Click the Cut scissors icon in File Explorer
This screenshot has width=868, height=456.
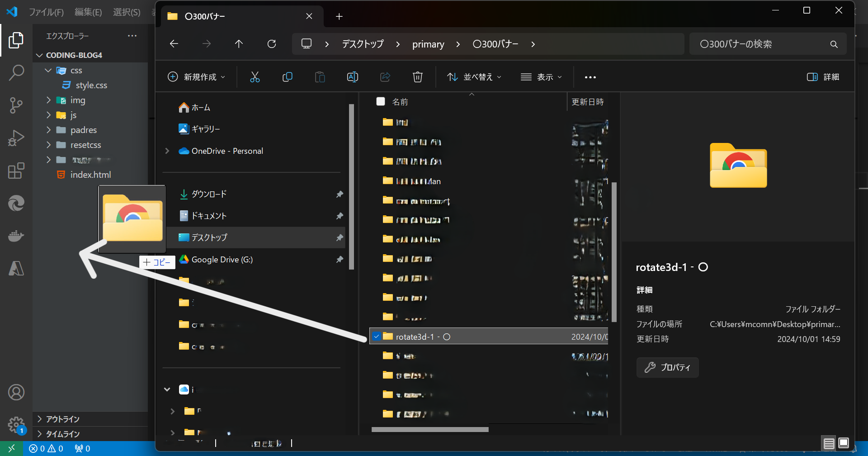pyautogui.click(x=255, y=77)
